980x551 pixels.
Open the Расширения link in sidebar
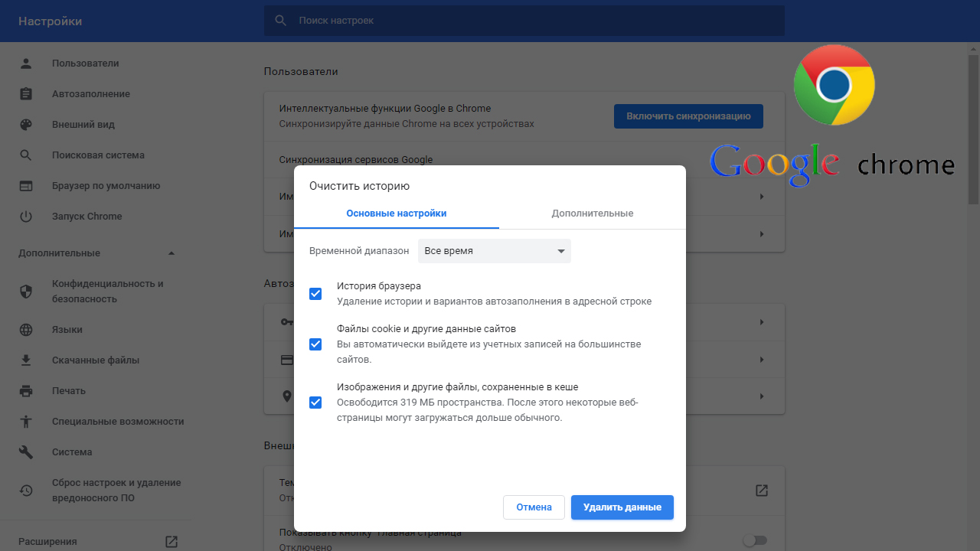(47, 542)
